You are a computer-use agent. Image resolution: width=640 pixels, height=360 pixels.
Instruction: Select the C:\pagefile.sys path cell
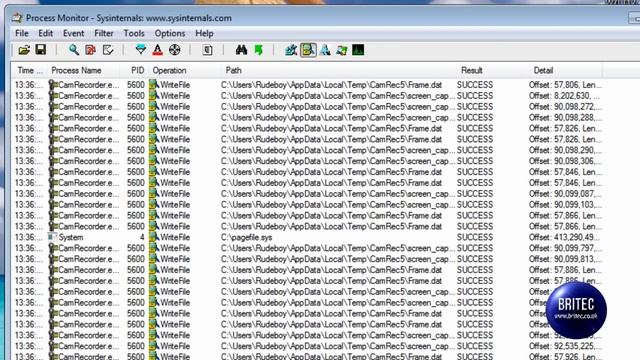point(247,237)
